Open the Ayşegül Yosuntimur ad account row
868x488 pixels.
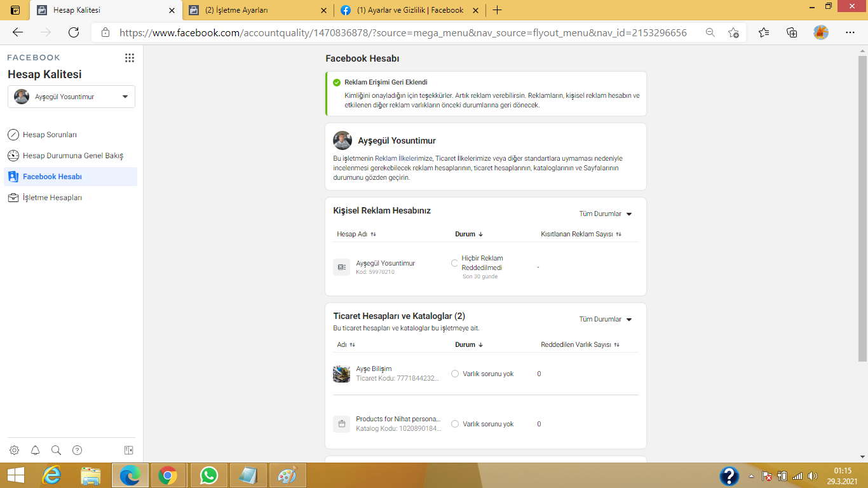pyautogui.click(x=485, y=268)
